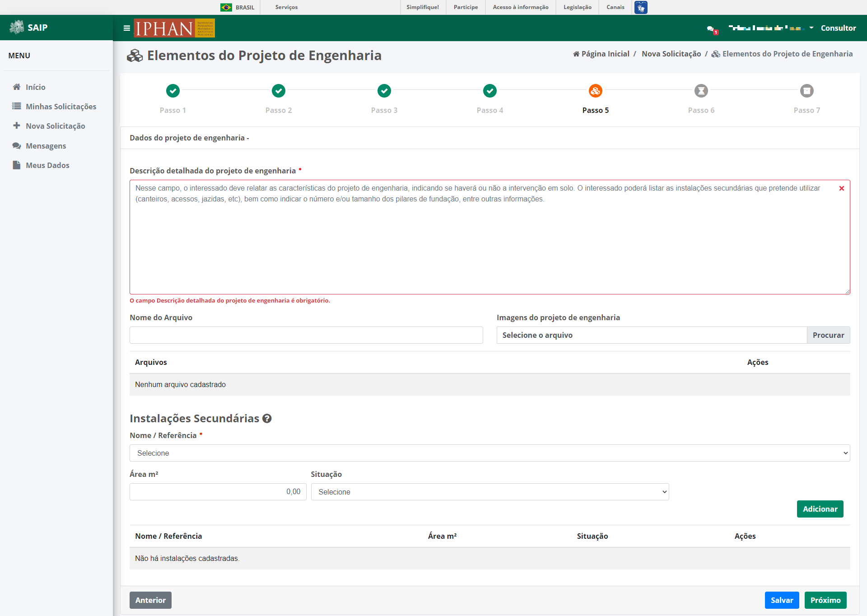
Task: Click the BRASIL link
Action: click(245, 7)
